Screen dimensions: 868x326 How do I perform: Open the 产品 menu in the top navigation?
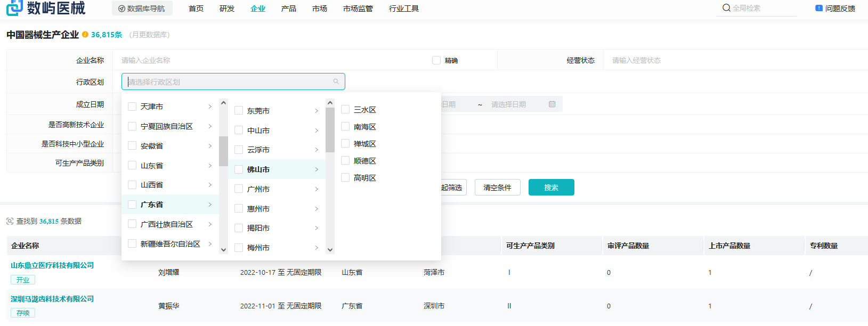(x=288, y=9)
